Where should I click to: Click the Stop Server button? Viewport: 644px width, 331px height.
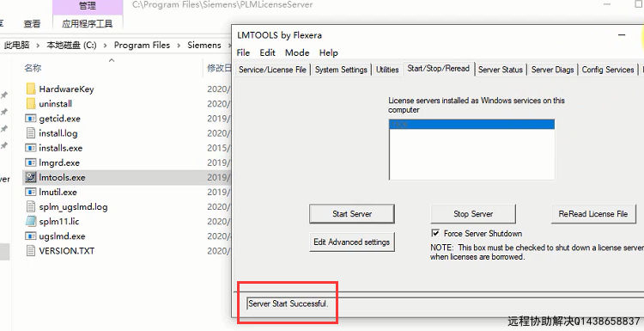473,214
